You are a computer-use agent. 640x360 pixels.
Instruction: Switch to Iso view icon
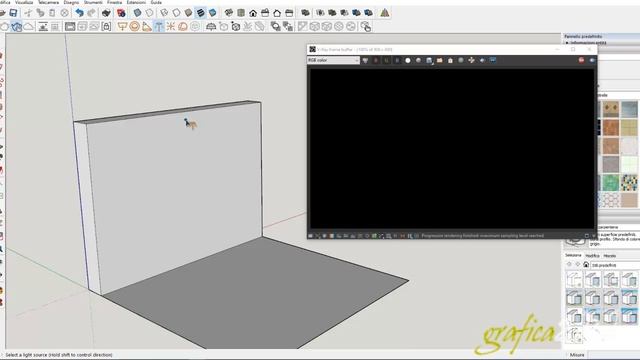pyautogui.click(x=229, y=13)
